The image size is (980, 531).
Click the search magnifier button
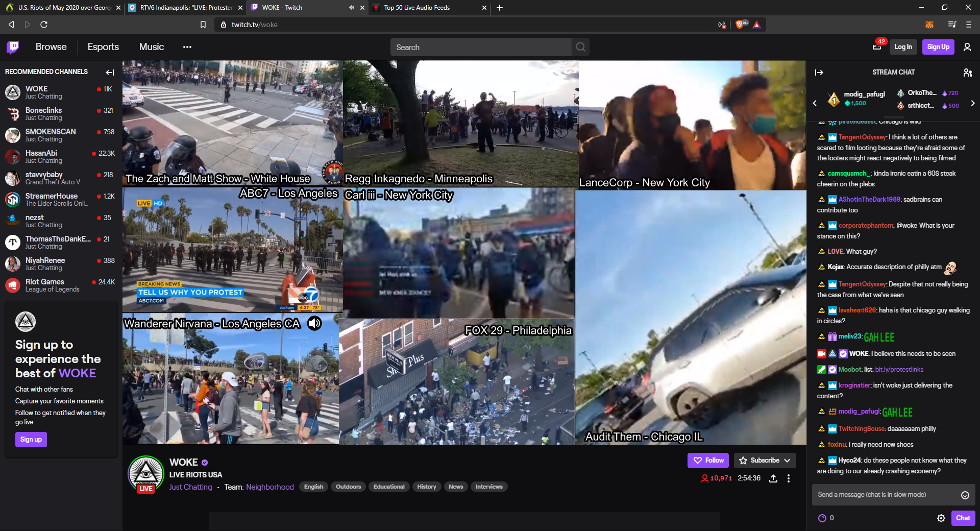(x=580, y=47)
